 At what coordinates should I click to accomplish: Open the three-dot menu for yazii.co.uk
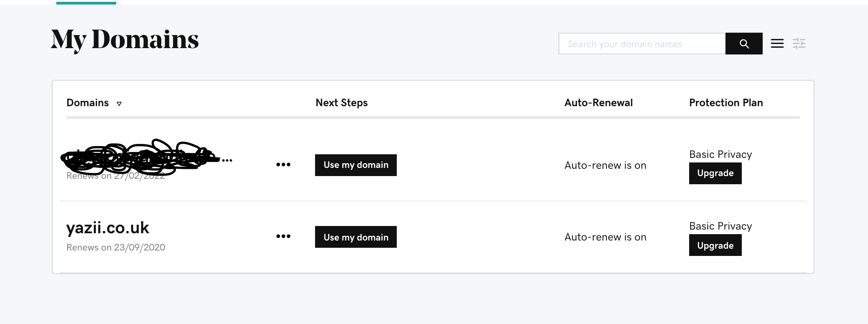[x=283, y=236]
